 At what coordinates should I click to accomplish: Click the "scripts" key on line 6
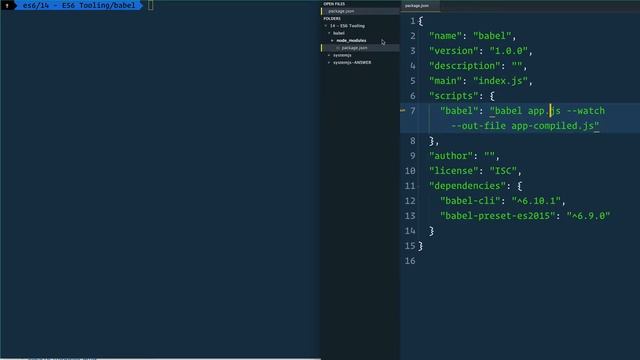(x=453, y=96)
